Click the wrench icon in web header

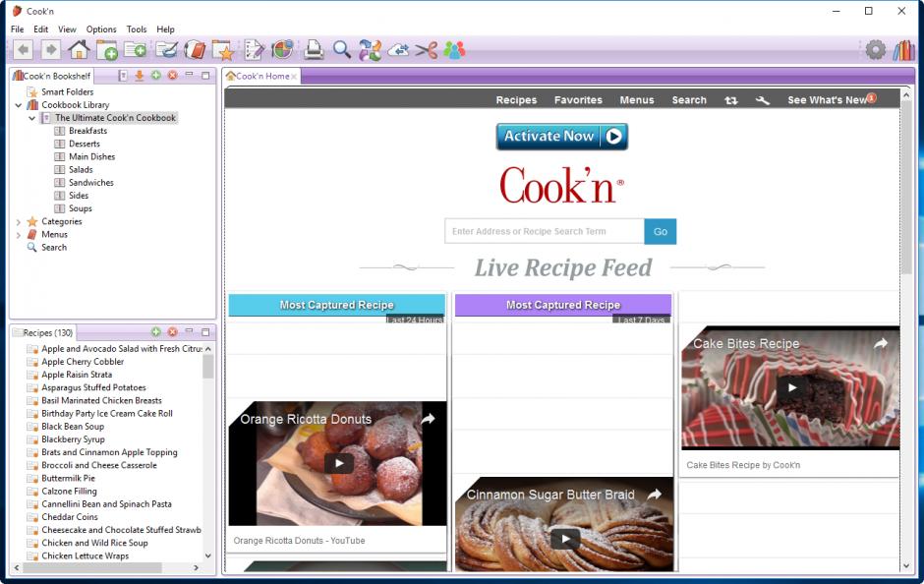763,100
